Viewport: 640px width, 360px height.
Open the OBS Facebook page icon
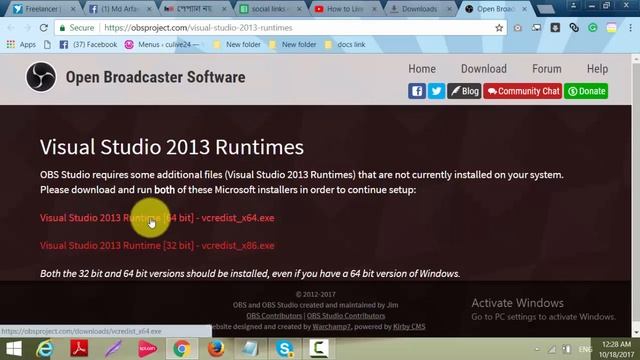click(417, 91)
